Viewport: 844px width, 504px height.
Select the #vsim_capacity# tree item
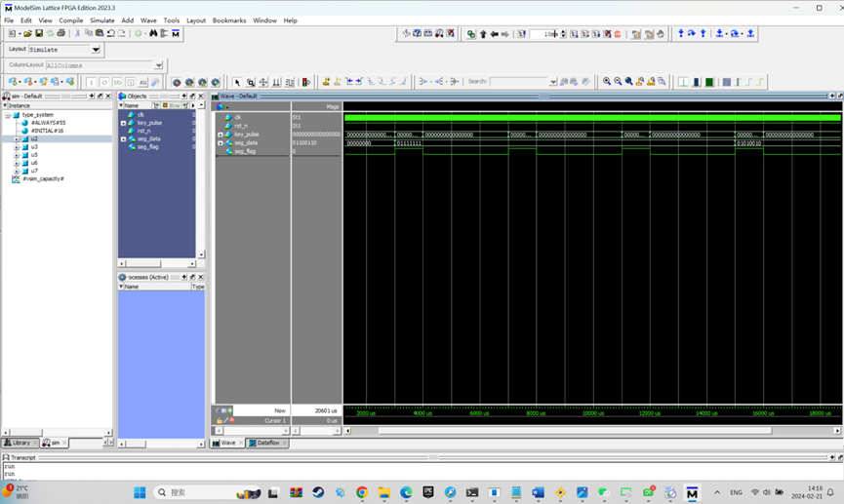pyautogui.click(x=43, y=178)
